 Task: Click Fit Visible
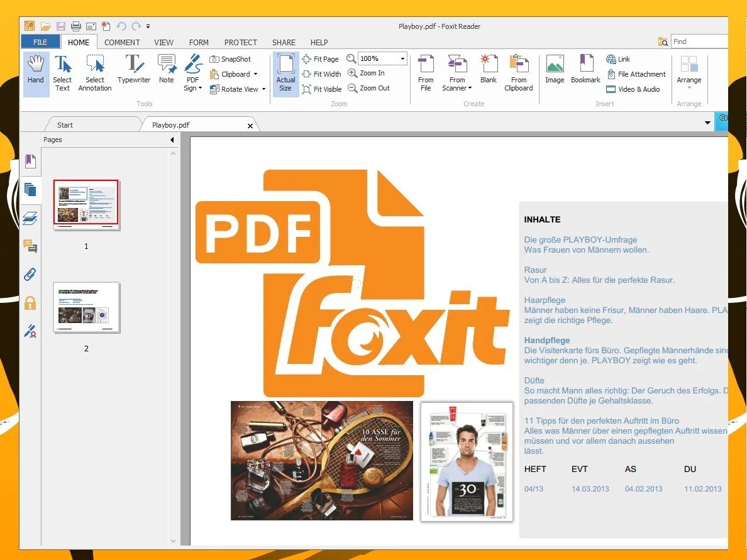[323, 89]
